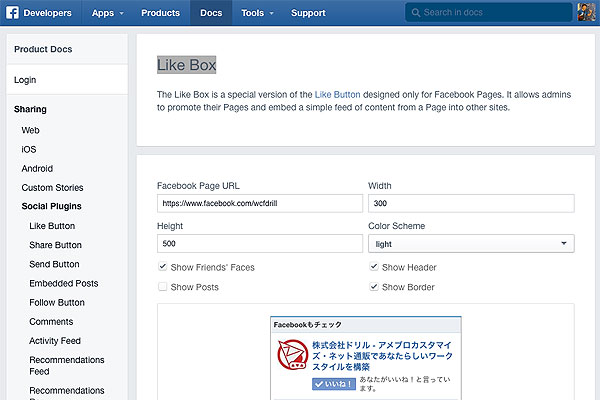Image resolution: width=600 pixels, height=400 pixels.
Task: Open Like Button sidebar entry
Action: click(52, 226)
